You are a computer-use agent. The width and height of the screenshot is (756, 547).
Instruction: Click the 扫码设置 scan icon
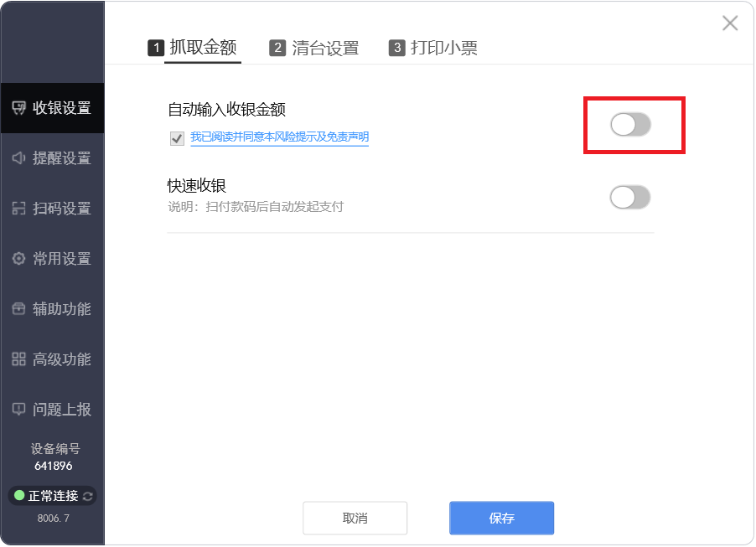click(18, 209)
